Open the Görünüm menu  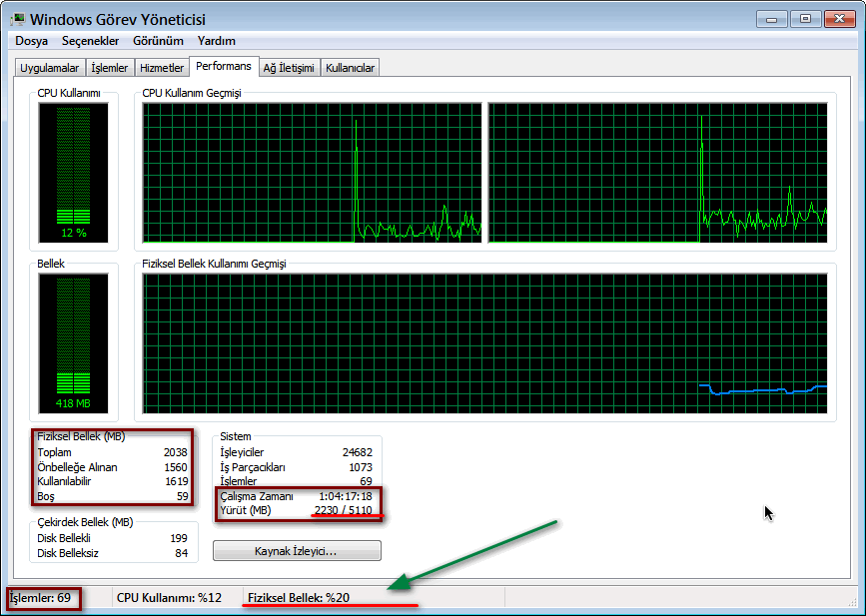(158, 41)
